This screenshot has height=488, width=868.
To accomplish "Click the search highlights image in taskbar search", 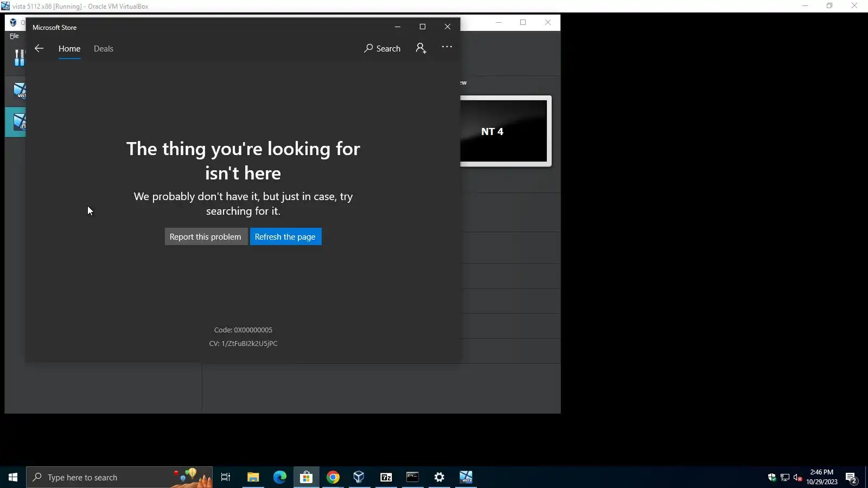I will (192, 477).
